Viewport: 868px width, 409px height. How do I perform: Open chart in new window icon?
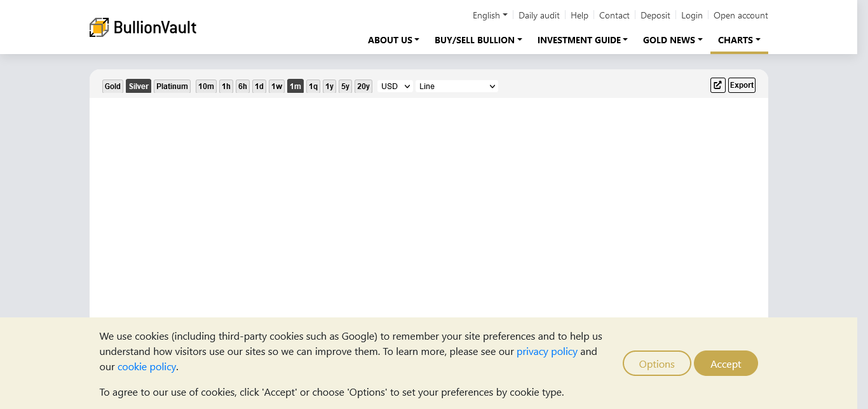tap(717, 85)
